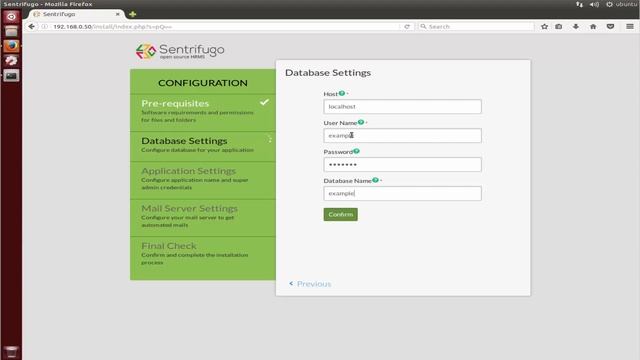The height and width of the screenshot is (360, 640).
Task: Click the Database Name help icon
Action: click(375, 180)
